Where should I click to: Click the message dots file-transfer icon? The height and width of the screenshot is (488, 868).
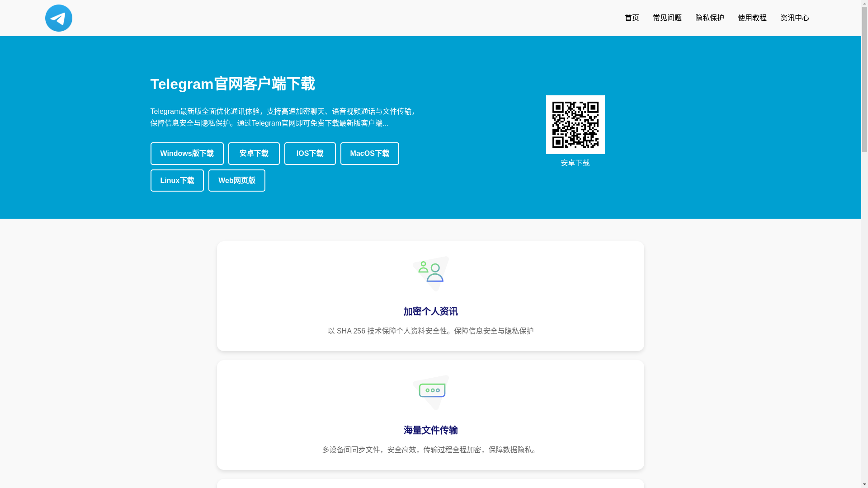point(430,392)
